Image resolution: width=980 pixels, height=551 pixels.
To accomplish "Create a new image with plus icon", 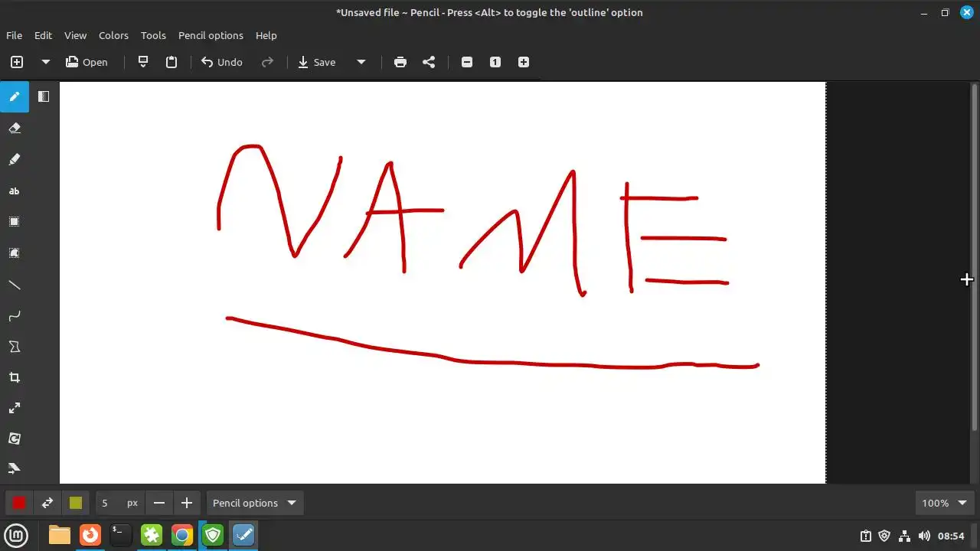I will coord(17,62).
